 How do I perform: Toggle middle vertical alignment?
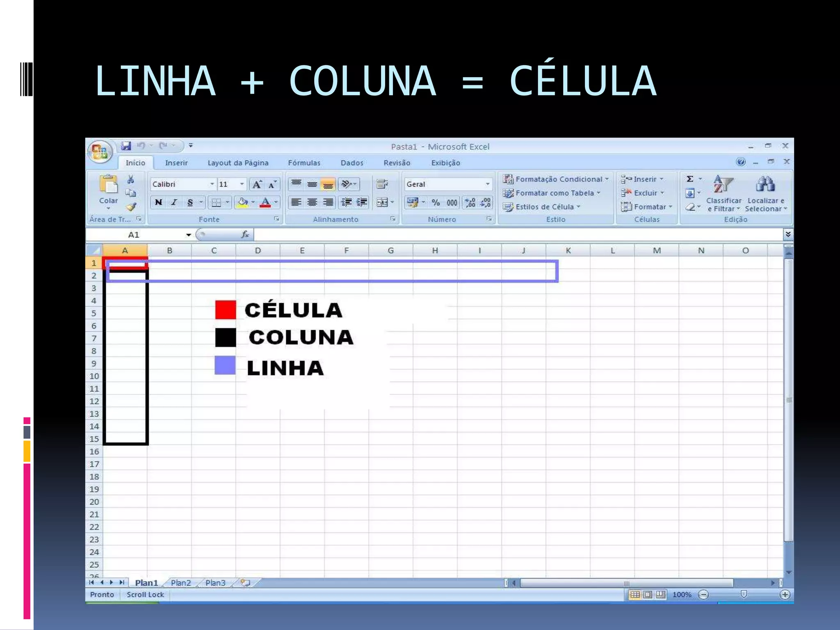pyautogui.click(x=312, y=184)
